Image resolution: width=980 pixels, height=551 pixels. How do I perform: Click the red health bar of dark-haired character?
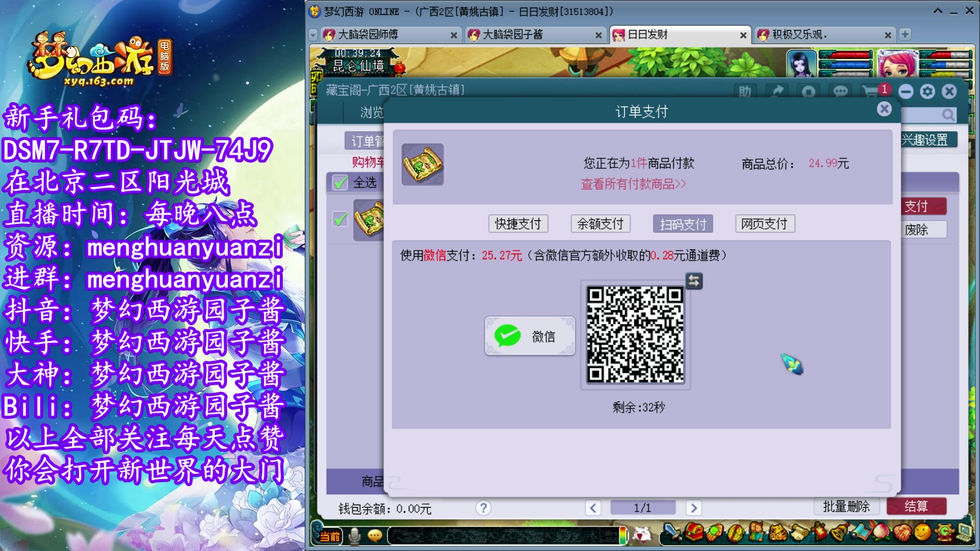coord(846,55)
